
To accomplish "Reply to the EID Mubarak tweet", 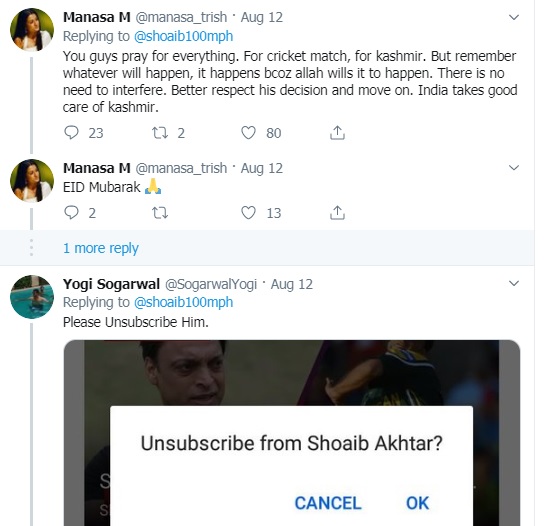I will [71, 212].
